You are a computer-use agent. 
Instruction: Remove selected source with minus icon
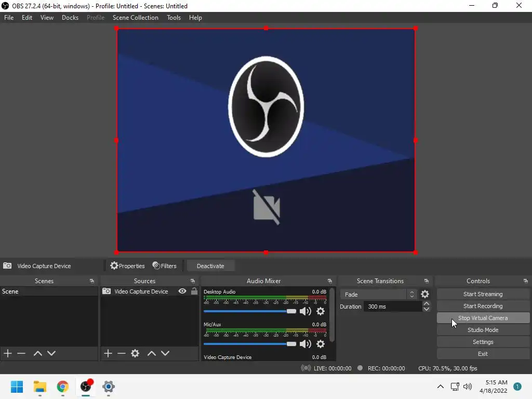pos(122,353)
